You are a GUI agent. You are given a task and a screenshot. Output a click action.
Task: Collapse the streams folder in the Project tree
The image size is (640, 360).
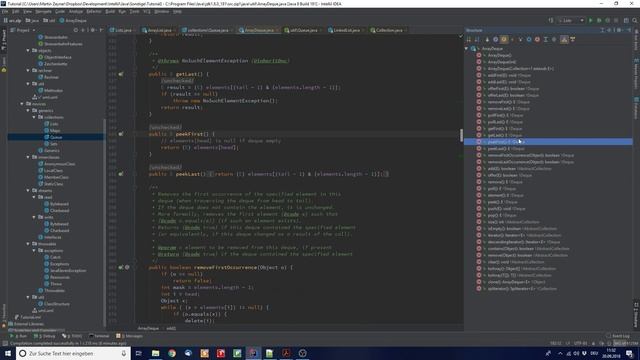(28, 191)
